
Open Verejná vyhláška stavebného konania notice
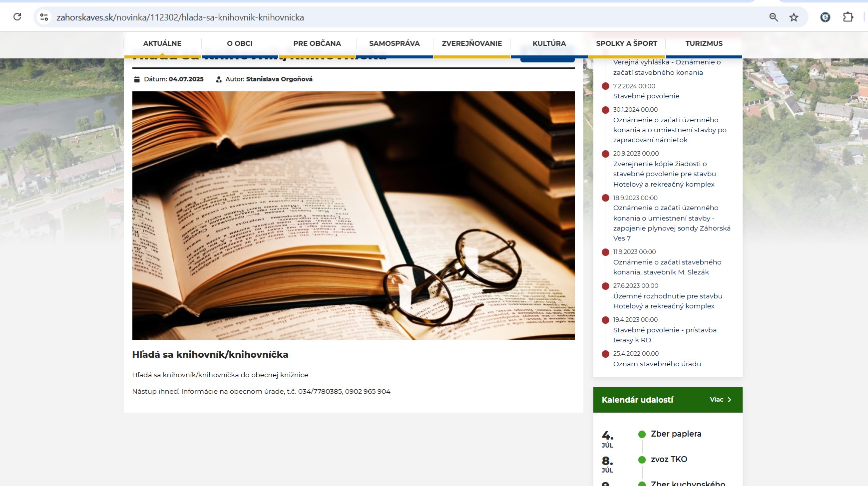667,67
